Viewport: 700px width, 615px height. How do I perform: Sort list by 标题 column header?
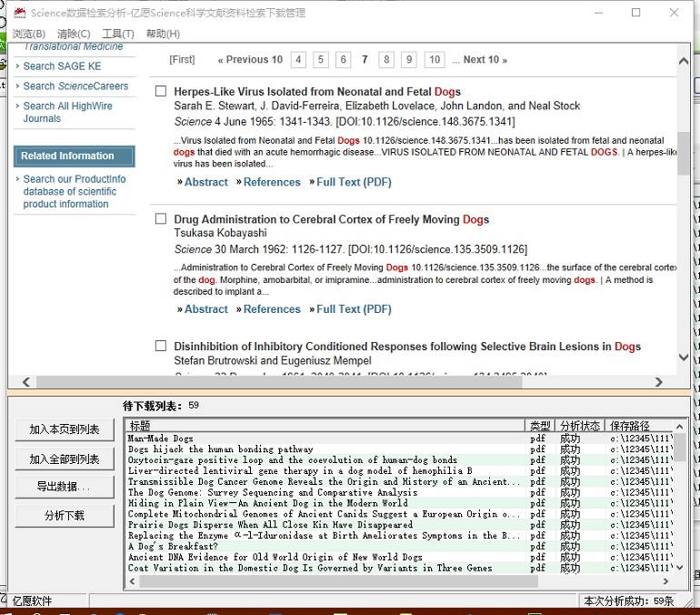pyautogui.click(x=325, y=426)
